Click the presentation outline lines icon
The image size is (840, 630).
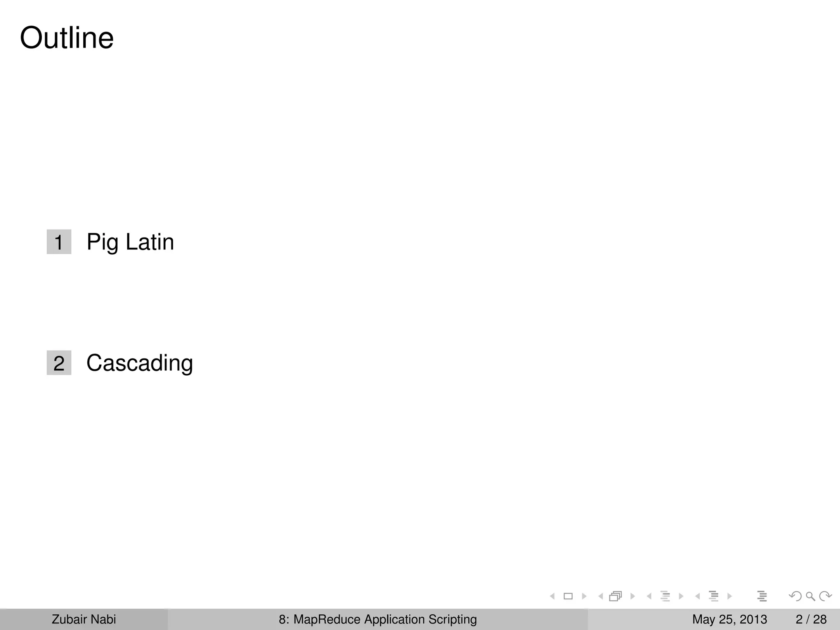[762, 596]
